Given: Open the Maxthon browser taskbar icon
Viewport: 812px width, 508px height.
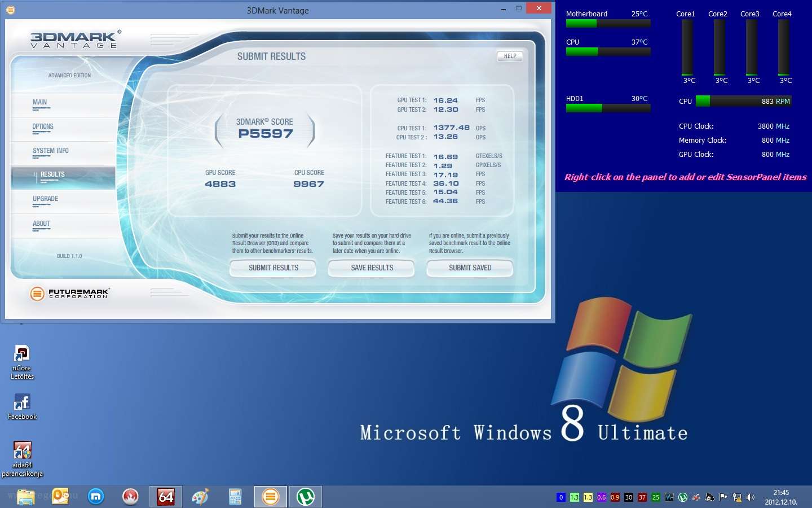Looking at the screenshot, I should [x=96, y=497].
